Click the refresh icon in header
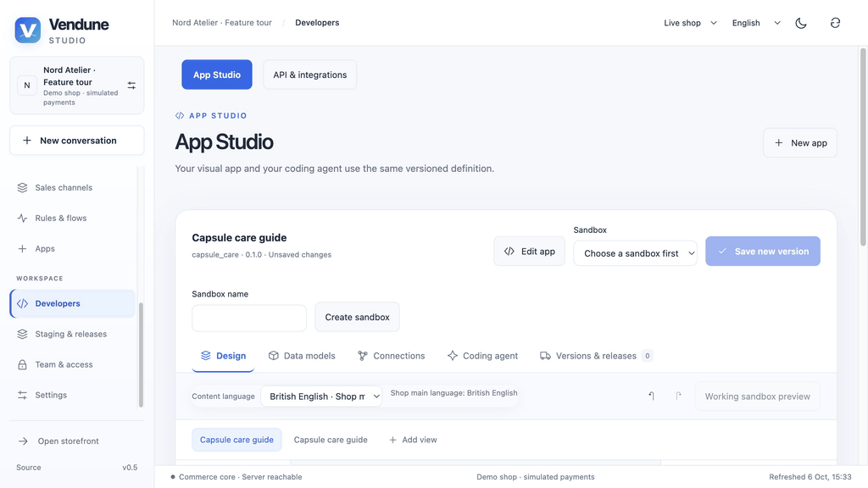Image resolution: width=868 pixels, height=488 pixels. (x=835, y=23)
